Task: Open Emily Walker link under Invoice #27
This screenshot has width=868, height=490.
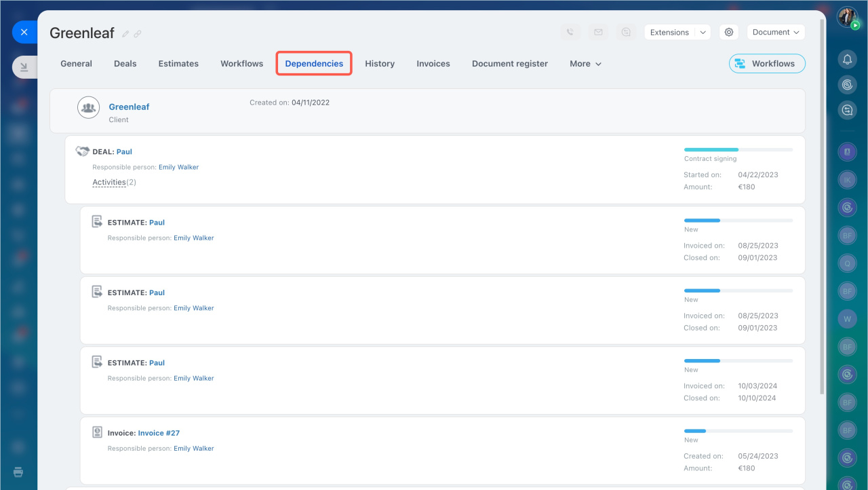Action: point(193,449)
